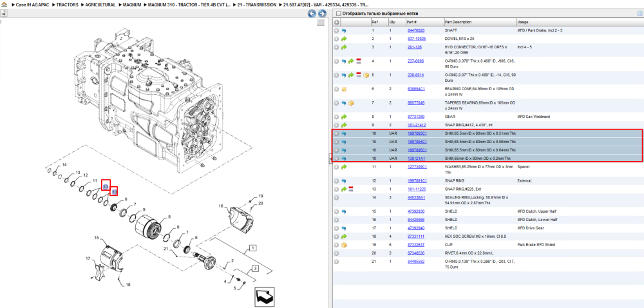The height and width of the screenshot is (308, 644).
Task: Open the MAGNUM breadcrumb item
Action: (132, 5)
